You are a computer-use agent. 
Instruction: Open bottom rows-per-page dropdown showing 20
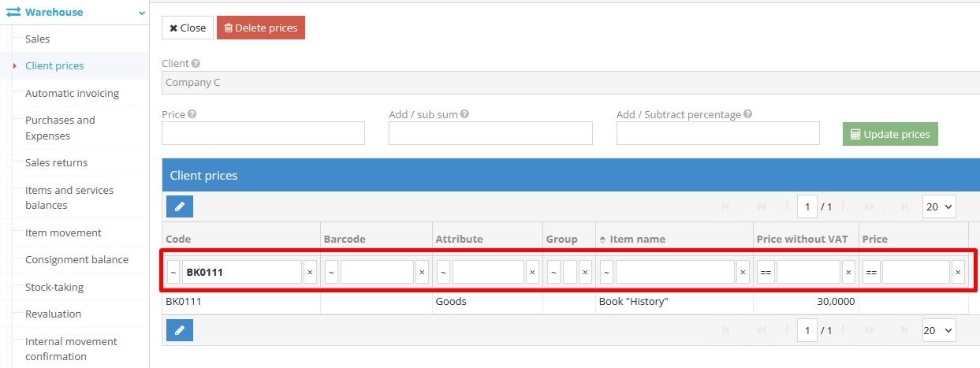click(x=938, y=331)
